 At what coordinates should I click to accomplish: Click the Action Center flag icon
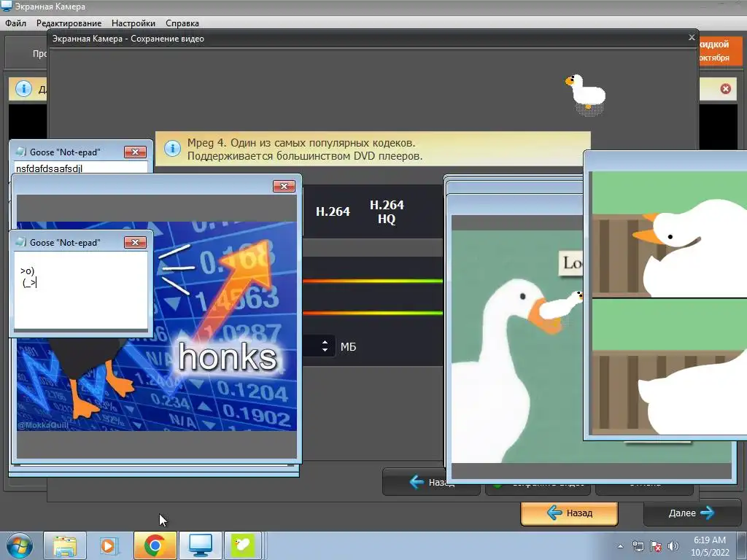click(x=656, y=546)
